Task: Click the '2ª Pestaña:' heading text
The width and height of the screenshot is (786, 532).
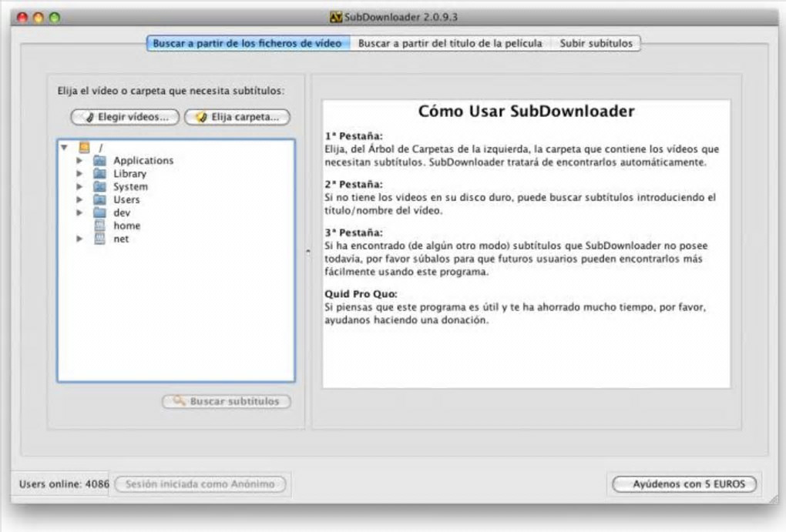Action: [354, 184]
